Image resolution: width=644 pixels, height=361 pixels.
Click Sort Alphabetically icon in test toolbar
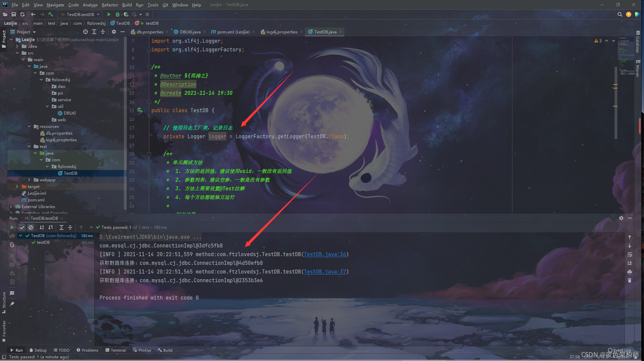click(x=42, y=227)
